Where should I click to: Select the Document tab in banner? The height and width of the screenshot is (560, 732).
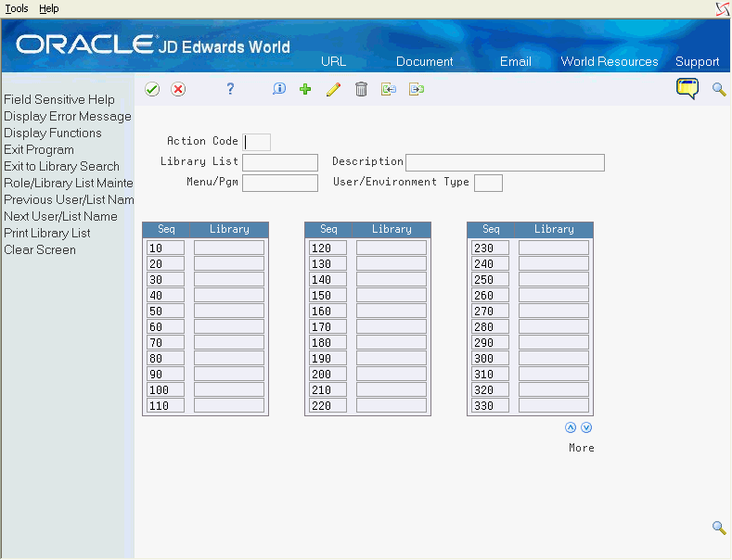[424, 61]
